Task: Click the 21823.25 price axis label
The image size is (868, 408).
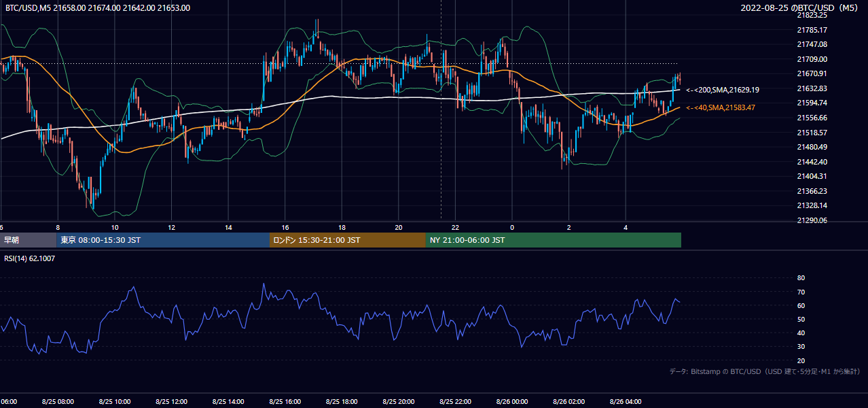Action: (812, 15)
